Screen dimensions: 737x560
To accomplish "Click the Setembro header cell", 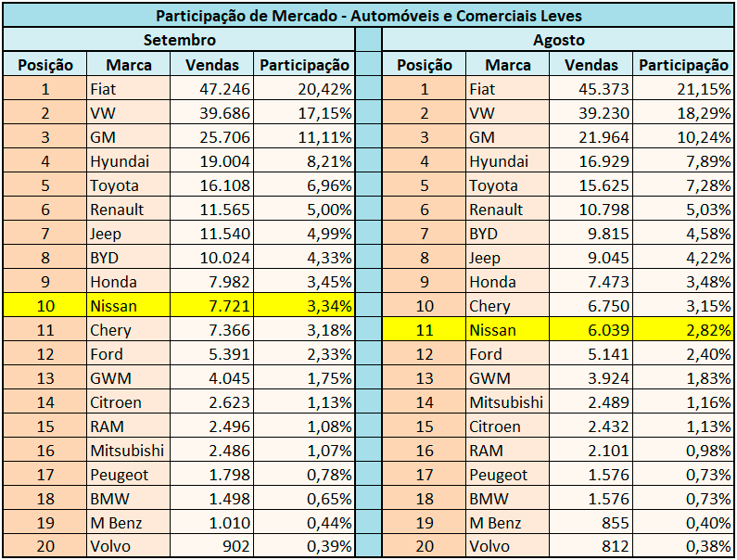I will click(179, 40).
